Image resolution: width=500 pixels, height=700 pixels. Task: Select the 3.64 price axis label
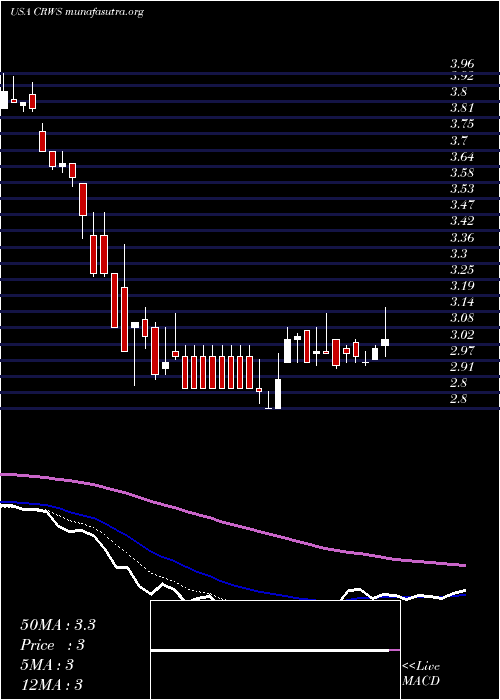pos(462,157)
